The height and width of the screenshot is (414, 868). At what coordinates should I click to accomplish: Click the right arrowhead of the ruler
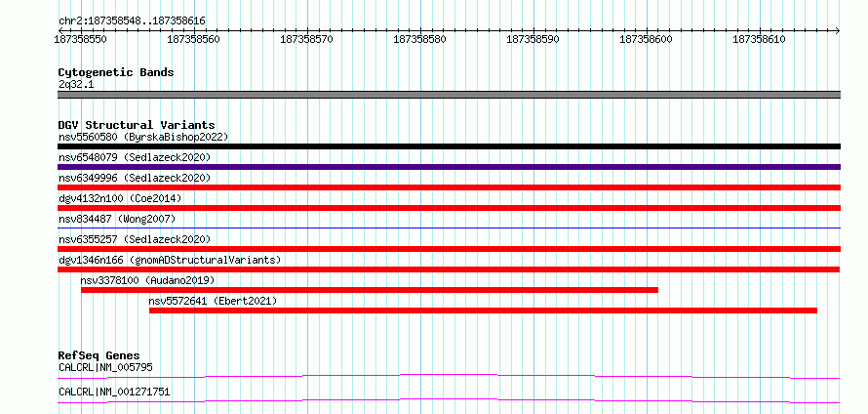tap(838, 30)
